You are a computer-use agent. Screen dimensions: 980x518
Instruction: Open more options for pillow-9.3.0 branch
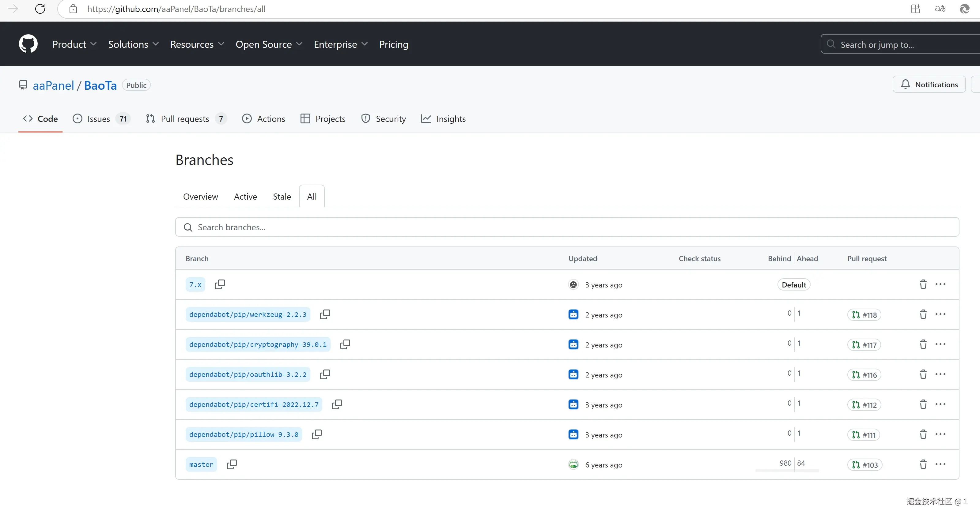click(x=940, y=434)
